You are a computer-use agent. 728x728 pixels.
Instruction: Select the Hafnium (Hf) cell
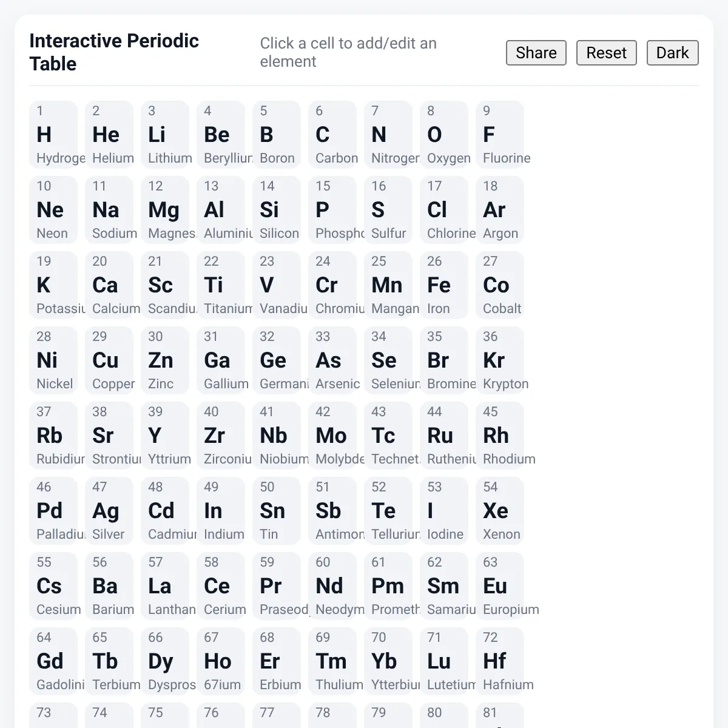click(x=500, y=661)
